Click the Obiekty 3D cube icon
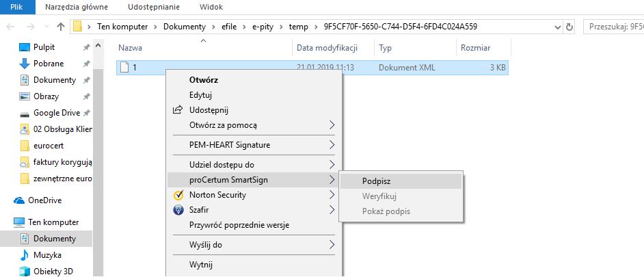This screenshot has height=277, width=644. pos(25,272)
